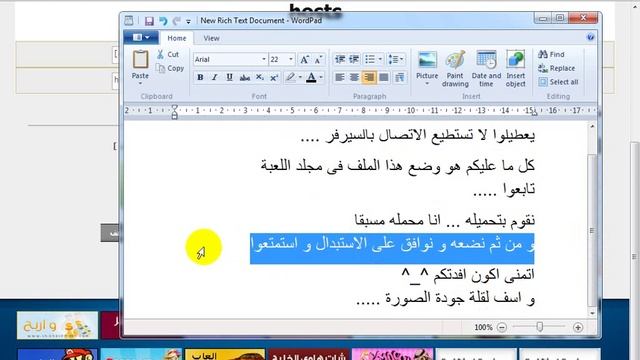Expand the Paste options arrow
The height and width of the screenshot is (360, 640).
coord(140,84)
